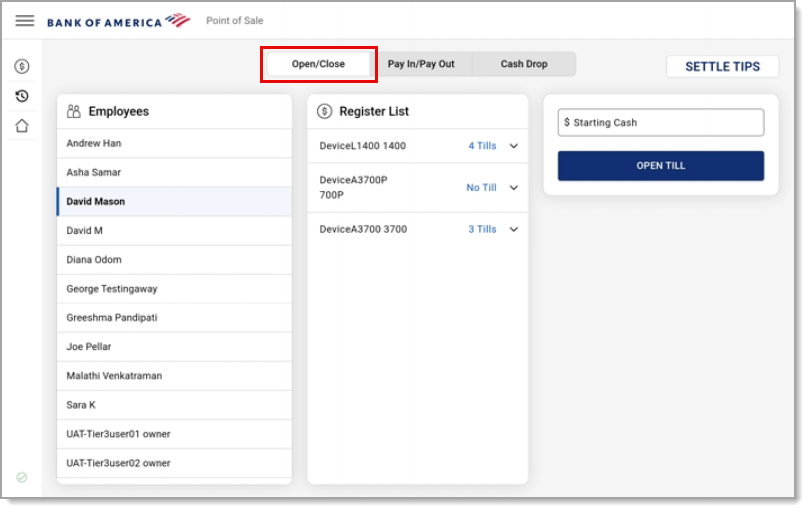Select register DeviceA3700P 700P
This screenshot has width=808, height=511.
click(417, 188)
